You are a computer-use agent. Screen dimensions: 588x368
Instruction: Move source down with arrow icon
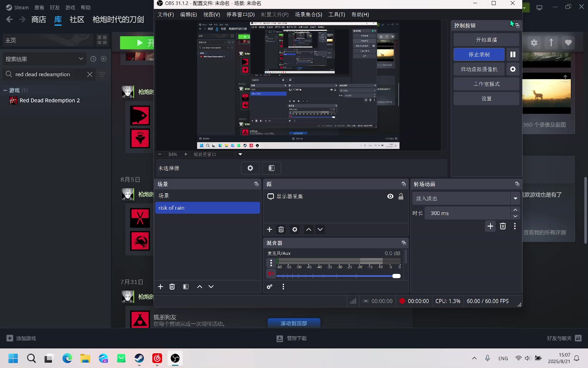[320, 229]
